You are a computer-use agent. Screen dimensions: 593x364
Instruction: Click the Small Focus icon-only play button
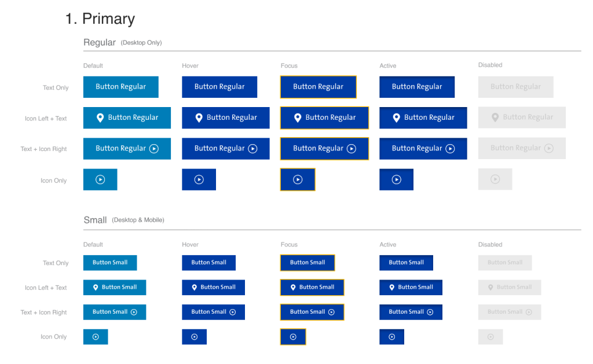coord(293,337)
